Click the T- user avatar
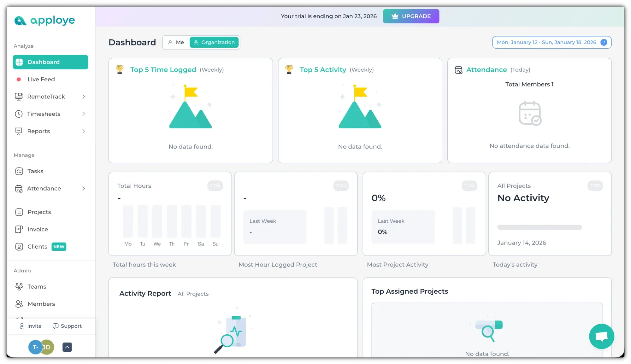The width and height of the screenshot is (631, 364). pyautogui.click(x=35, y=347)
